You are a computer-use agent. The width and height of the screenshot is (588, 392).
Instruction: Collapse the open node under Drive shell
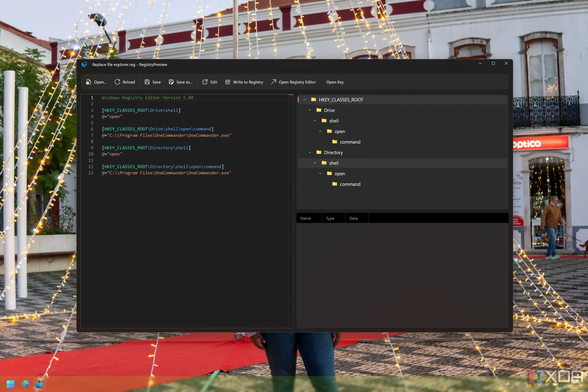point(320,132)
